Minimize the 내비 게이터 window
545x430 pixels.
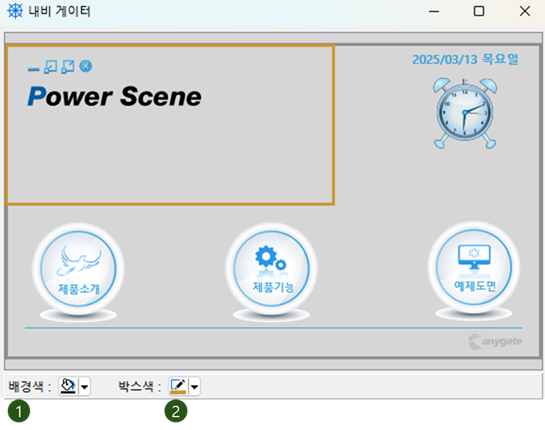coord(434,11)
